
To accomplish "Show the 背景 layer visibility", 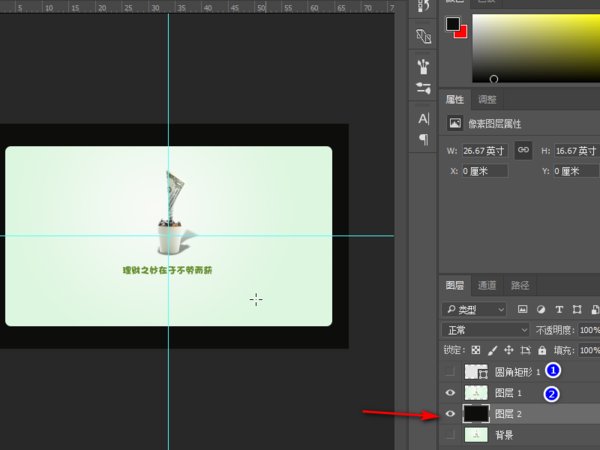I will coord(450,436).
